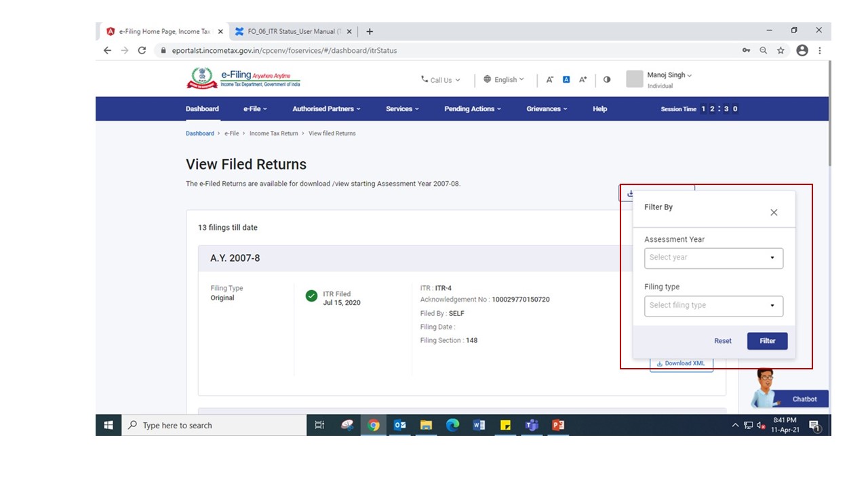
Task: Open the Assessment Year dropdown
Action: tap(713, 258)
